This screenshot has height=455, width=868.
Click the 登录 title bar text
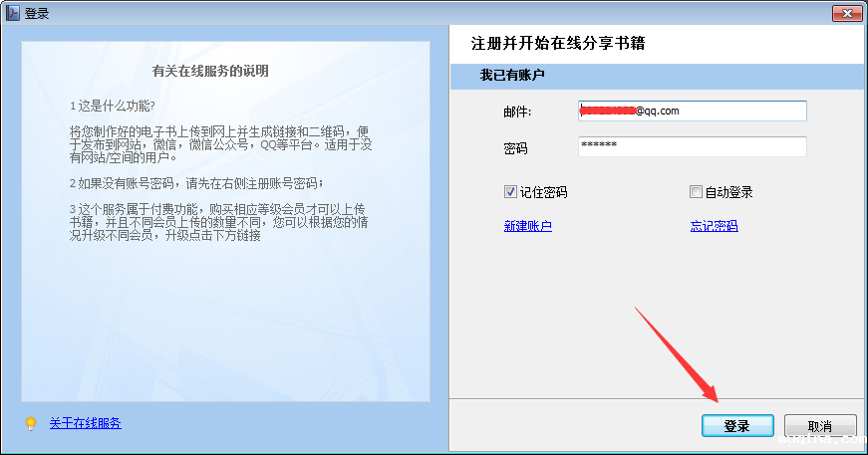pyautogui.click(x=37, y=13)
